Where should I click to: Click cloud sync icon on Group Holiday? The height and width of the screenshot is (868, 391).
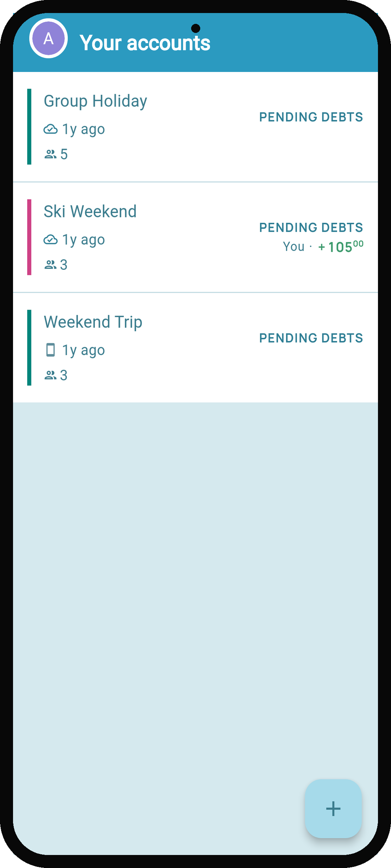(50, 129)
